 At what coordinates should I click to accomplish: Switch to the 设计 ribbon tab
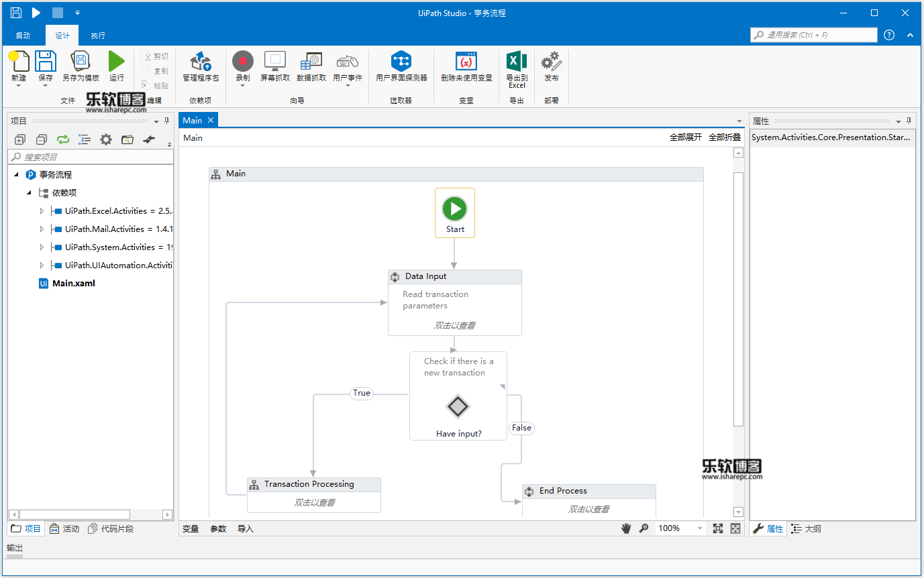pos(62,36)
